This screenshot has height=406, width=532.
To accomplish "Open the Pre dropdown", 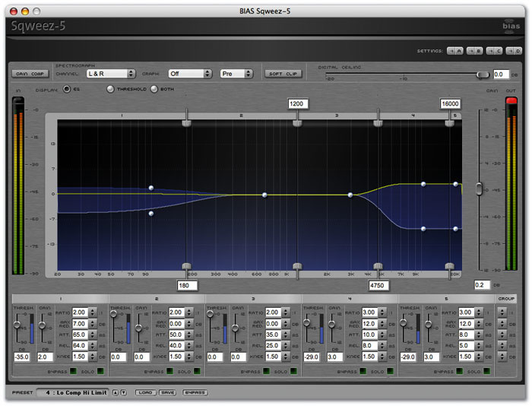I will point(236,74).
